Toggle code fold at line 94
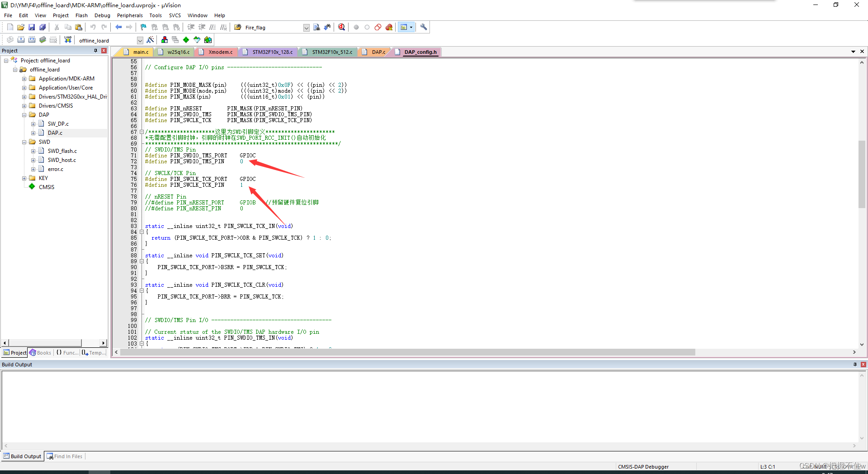This screenshot has width=868, height=474. click(x=142, y=291)
